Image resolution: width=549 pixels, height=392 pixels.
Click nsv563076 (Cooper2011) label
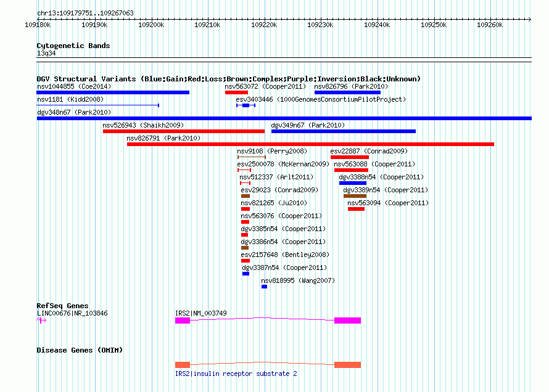281,216
